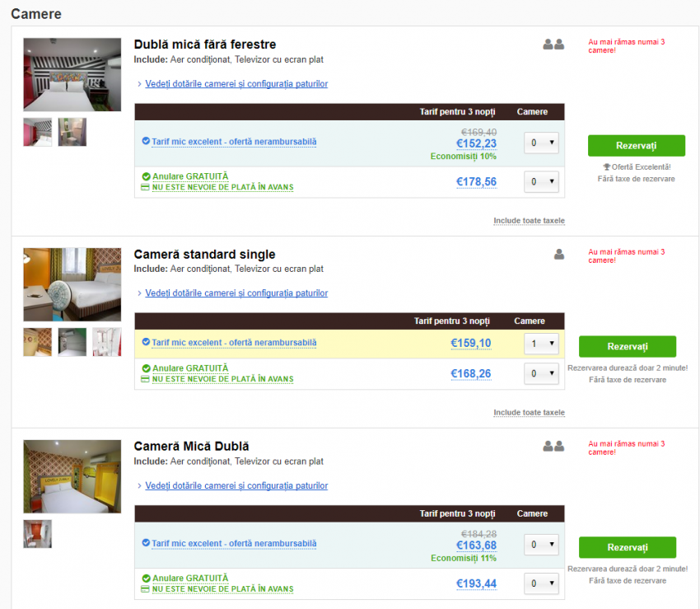Open the bathroom thumbnail under the first room photo
Image resolution: width=700 pixels, height=609 pixels.
coord(72,132)
